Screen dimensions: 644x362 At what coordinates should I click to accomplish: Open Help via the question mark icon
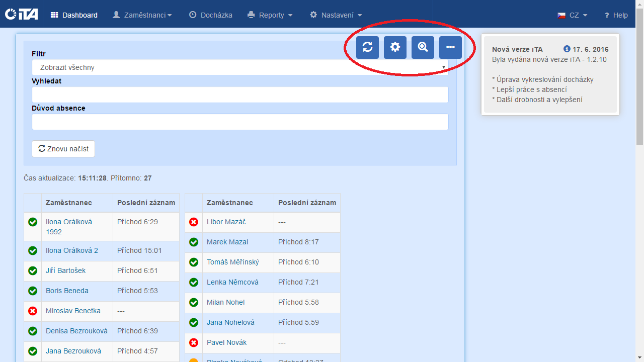(x=606, y=15)
